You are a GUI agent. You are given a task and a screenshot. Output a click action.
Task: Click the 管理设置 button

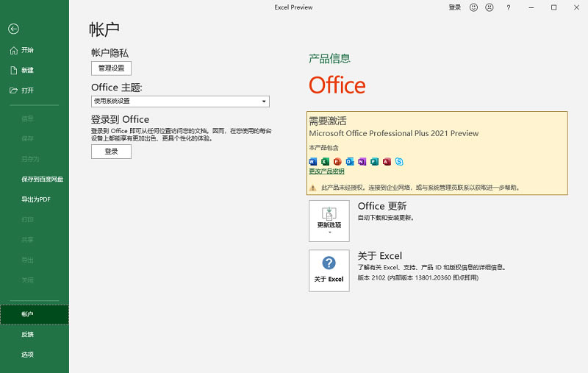point(112,68)
